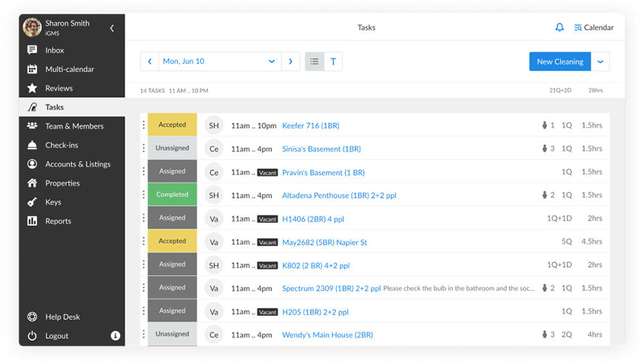Click the New Cleaning button
The image size is (644, 362).
pos(560,62)
